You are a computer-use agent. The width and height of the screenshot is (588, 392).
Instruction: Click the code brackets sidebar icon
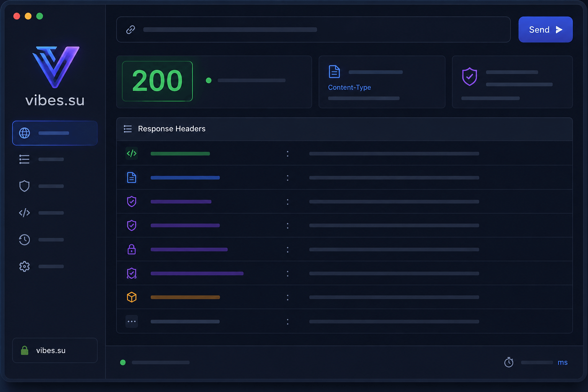[x=24, y=213]
